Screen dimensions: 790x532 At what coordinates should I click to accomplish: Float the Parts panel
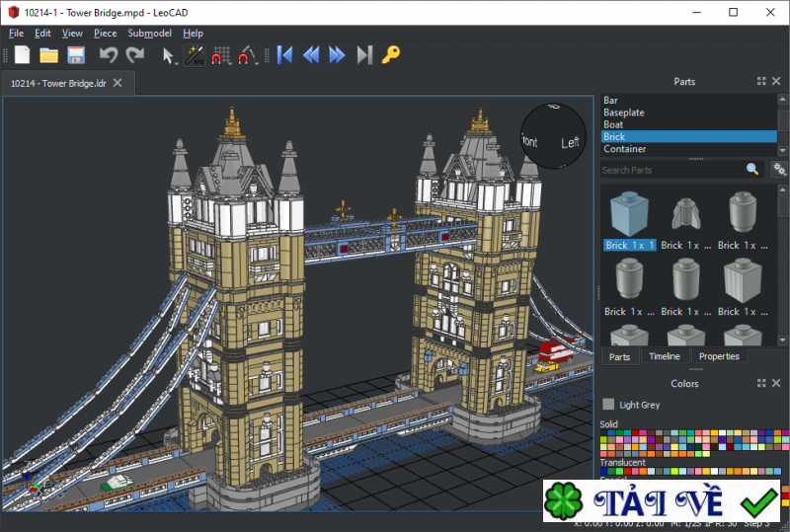761,81
